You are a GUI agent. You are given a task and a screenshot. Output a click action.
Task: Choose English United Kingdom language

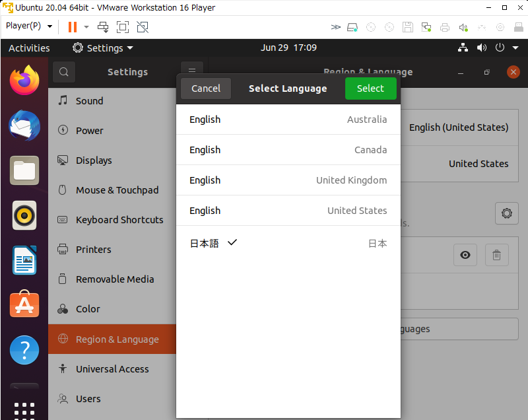pyautogui.click(x=288, y=180)
